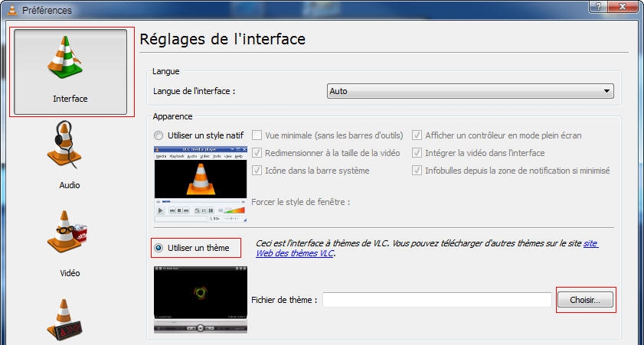Screen dimensions: 644x345
Task: Select the Utiliser un style natif radio
Action: [158, 135]
